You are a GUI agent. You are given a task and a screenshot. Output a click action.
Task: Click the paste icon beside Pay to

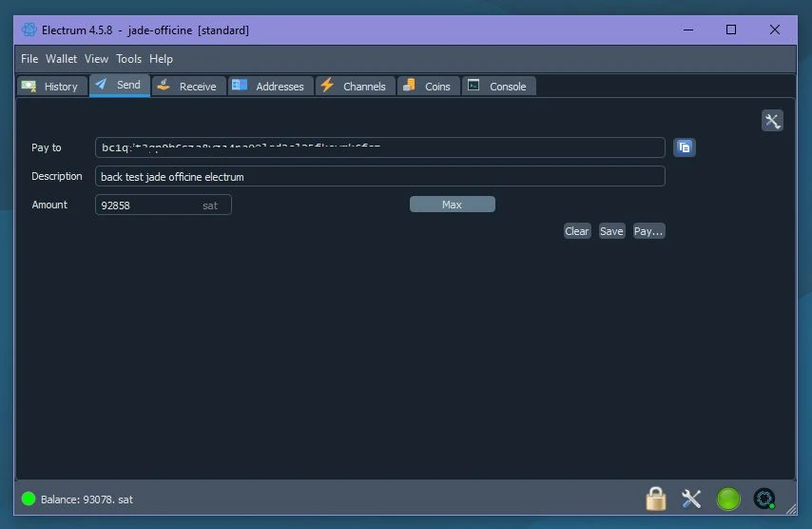click(x=685, y=147)
